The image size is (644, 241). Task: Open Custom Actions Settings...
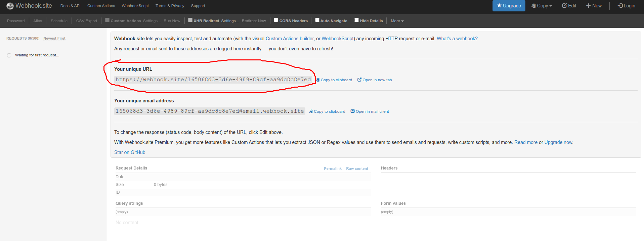(x=152, y=21)
